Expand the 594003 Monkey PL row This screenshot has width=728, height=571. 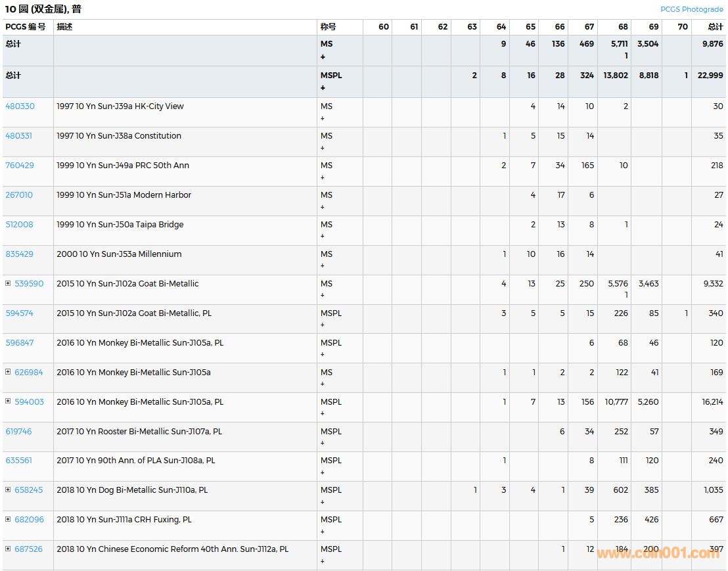tap(9, 401)
